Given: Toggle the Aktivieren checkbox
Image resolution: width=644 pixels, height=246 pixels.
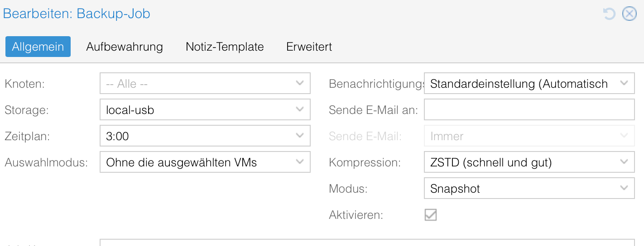Looking at the screenshot, I should point(431,215).
